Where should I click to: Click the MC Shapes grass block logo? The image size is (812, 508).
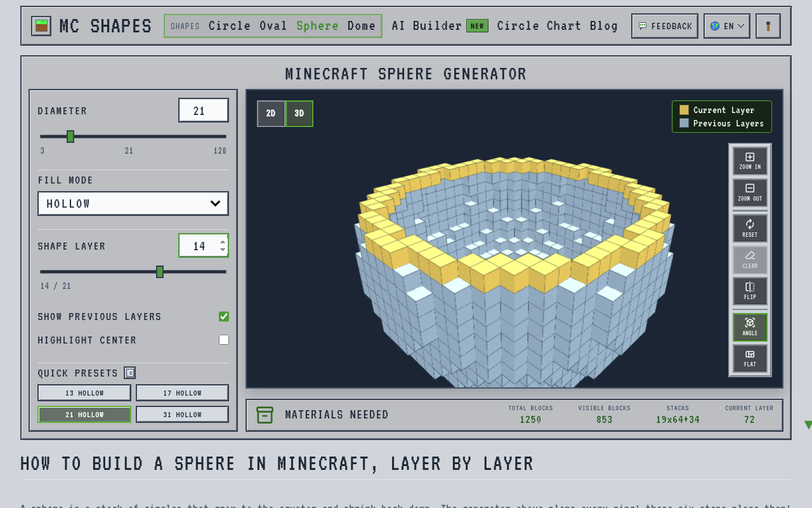point(41,26)
